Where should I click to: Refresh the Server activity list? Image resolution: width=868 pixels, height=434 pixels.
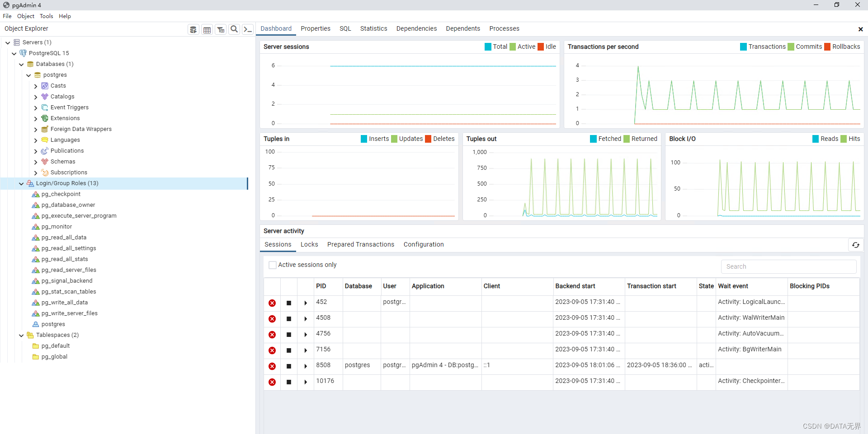tap(856, 245)
